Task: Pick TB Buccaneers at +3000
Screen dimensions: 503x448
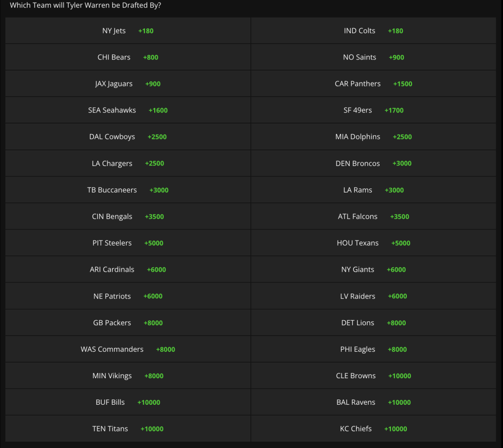Action: coord(128,190)
